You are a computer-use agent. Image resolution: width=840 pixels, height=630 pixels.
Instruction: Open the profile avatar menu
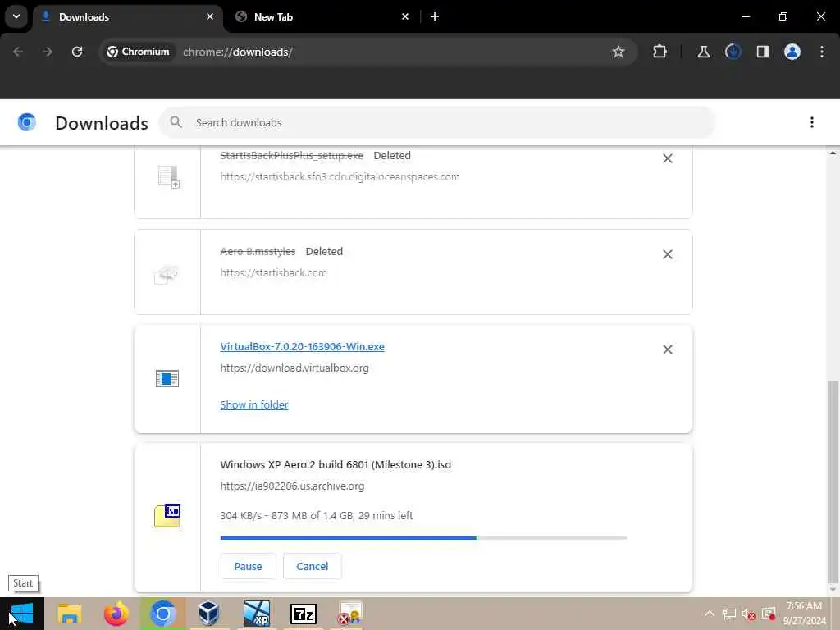(792, 52)
